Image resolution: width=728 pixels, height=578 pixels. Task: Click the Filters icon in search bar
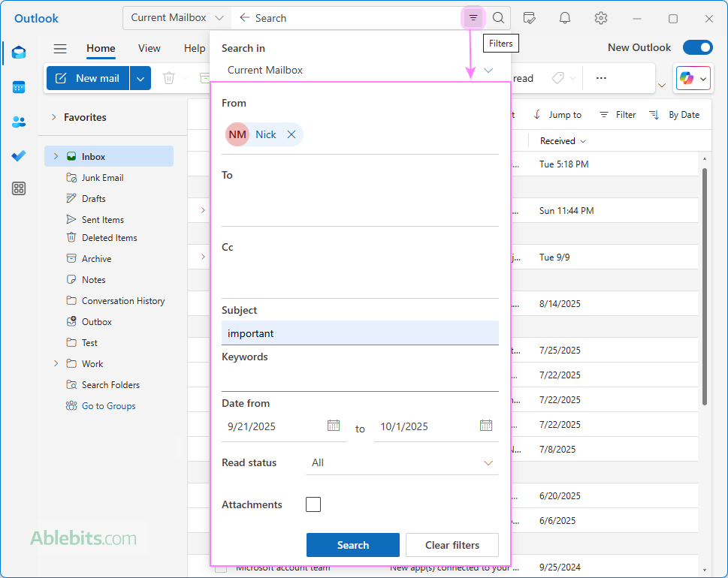473,18
